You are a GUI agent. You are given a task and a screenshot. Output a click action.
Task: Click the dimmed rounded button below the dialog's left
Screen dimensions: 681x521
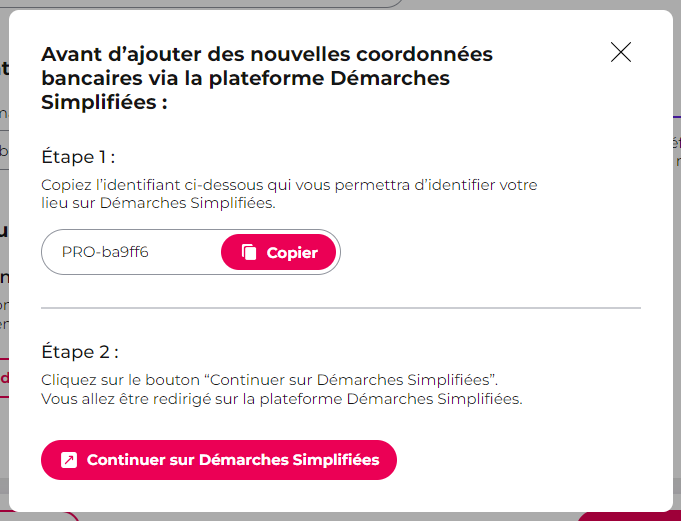39,516
